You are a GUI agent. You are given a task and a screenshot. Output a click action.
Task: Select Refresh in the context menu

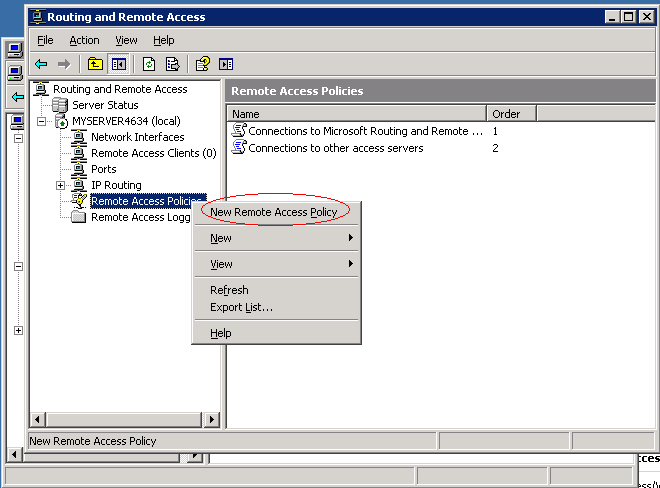click(x=276, y=290)
